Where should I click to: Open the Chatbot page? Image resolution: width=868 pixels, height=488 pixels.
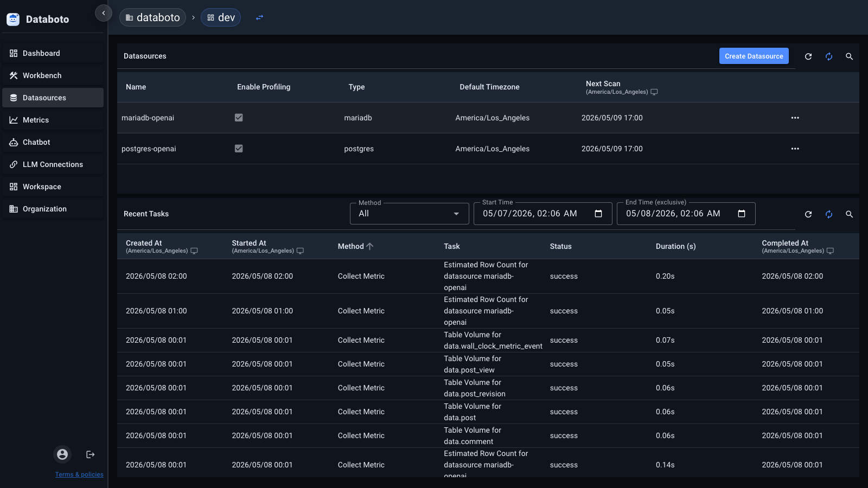point(53,142)
